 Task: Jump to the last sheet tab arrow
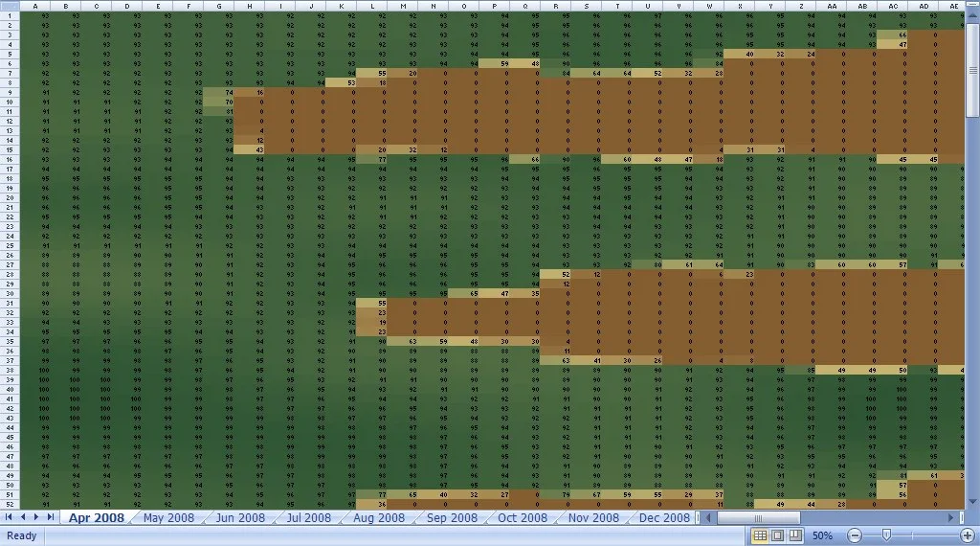[50, 517]
